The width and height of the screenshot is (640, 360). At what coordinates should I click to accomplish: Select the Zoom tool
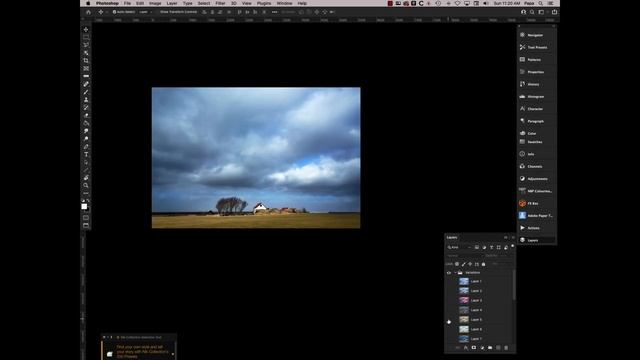pyautogui.click(x=86, y=185)
